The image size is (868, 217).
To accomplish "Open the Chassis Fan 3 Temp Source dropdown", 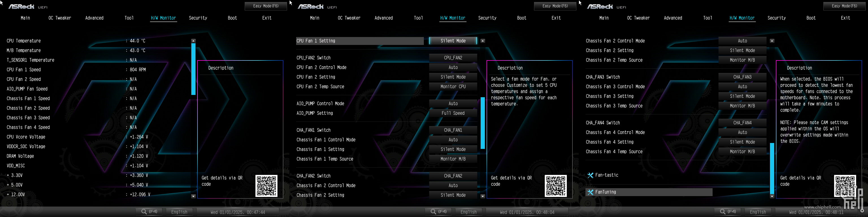I will pos(742,106).
